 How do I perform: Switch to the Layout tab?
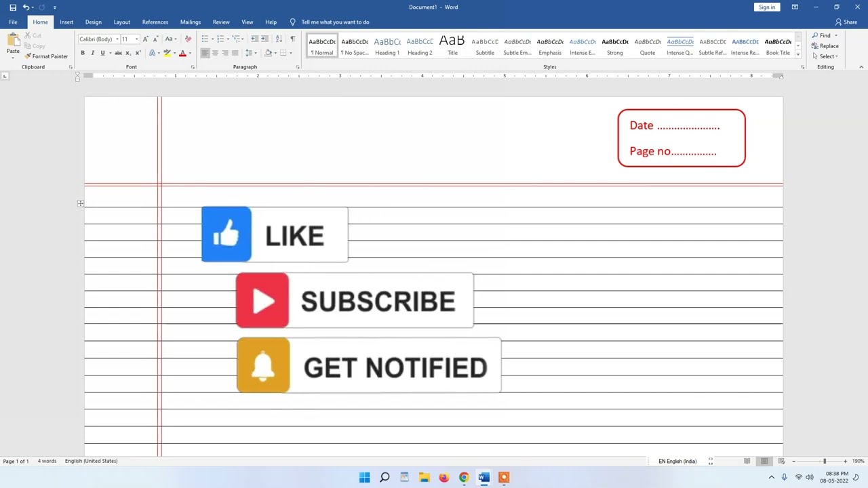click(x=122, y=22)
